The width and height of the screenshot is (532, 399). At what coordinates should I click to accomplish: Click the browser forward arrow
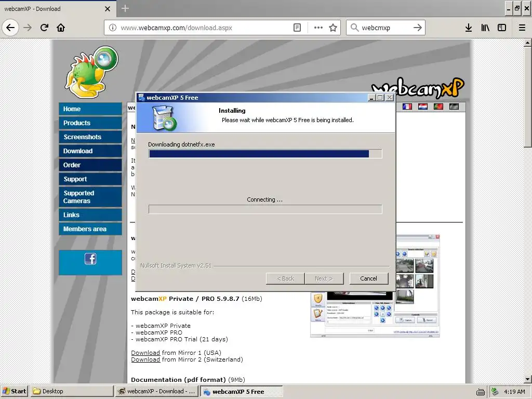[28, 28]
